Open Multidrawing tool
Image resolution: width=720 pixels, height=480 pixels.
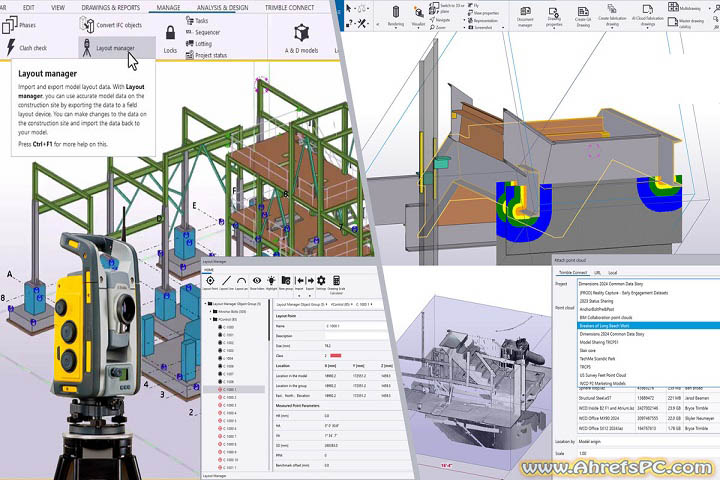coord(684,7)
